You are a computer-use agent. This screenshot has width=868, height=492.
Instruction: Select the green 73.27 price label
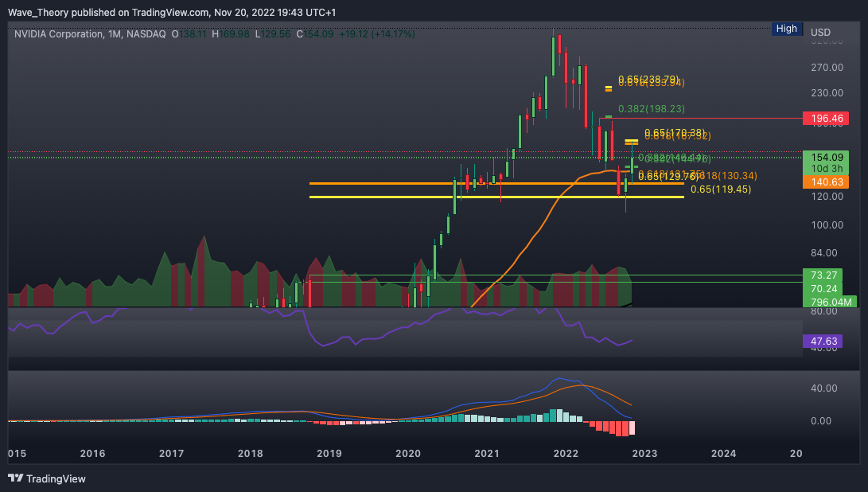[823, 275]
